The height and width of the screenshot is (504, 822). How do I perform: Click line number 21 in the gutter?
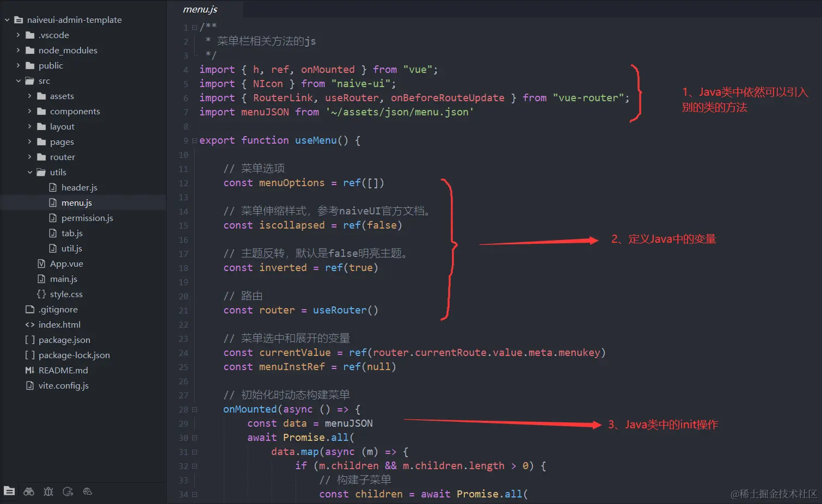click(183, 310)
